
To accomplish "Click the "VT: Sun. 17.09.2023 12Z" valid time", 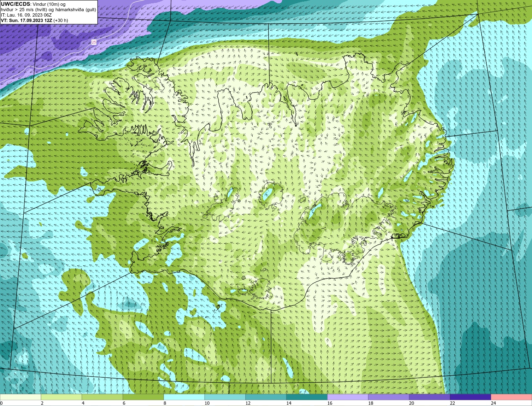I will (26, 20).
